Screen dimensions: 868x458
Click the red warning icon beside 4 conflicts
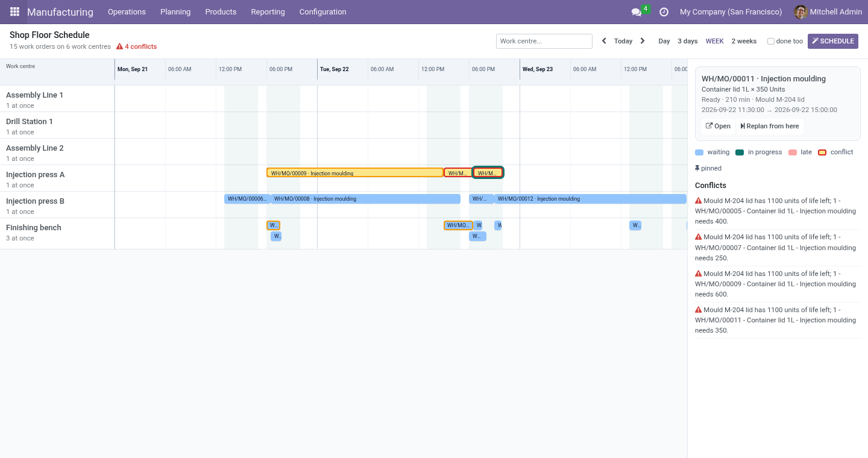[x=119, y=46]
